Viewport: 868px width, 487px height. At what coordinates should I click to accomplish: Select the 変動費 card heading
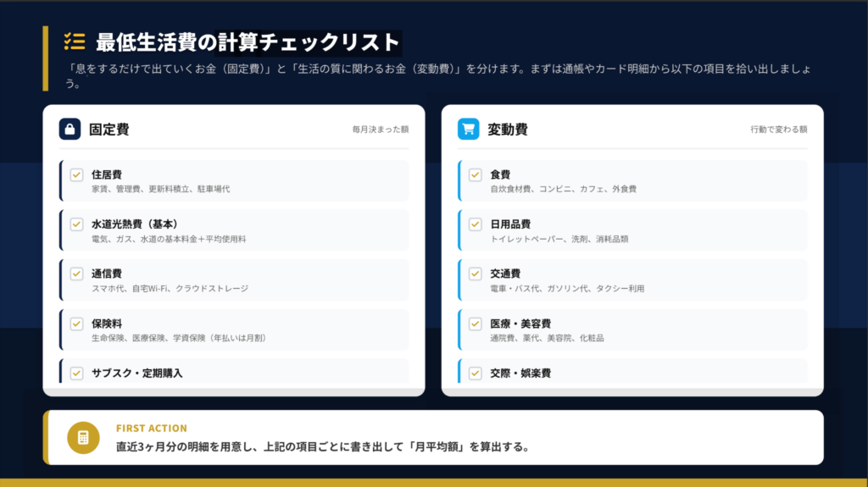[507, 130]
